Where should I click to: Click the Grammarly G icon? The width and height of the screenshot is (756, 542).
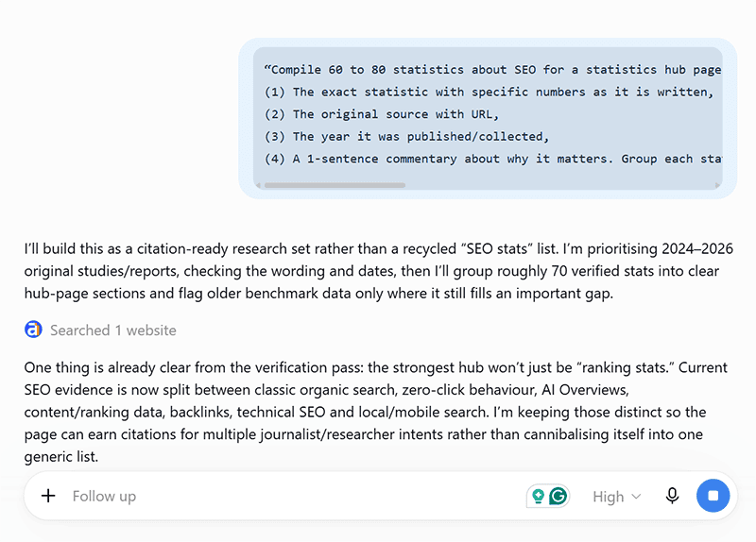558,496
